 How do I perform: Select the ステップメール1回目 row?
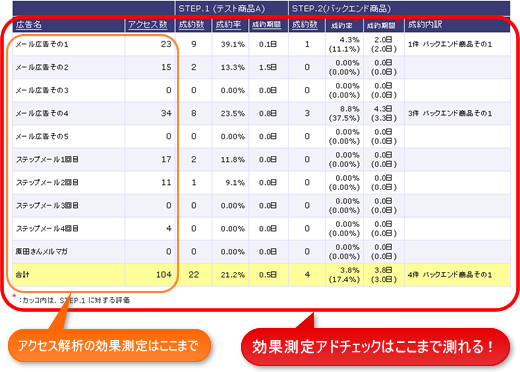tap(261, 159)
